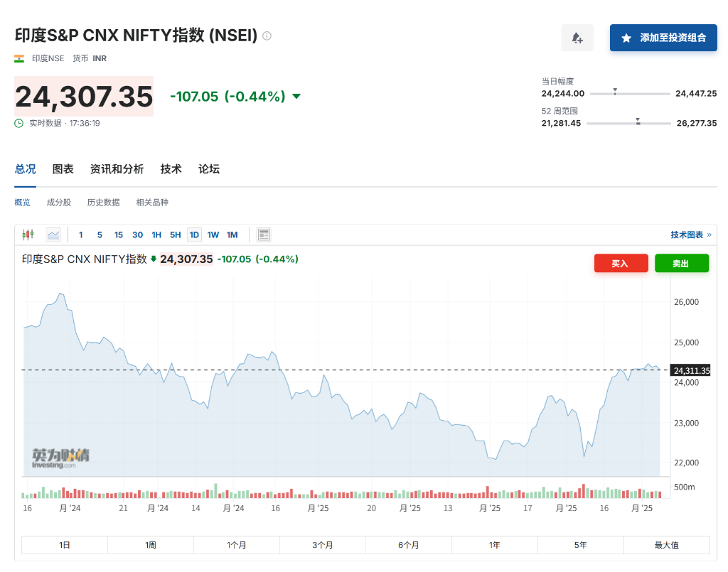Expand 技术图表 advanced chart link
This screenshot has height=572, width=728.
(x=690, y=234)
